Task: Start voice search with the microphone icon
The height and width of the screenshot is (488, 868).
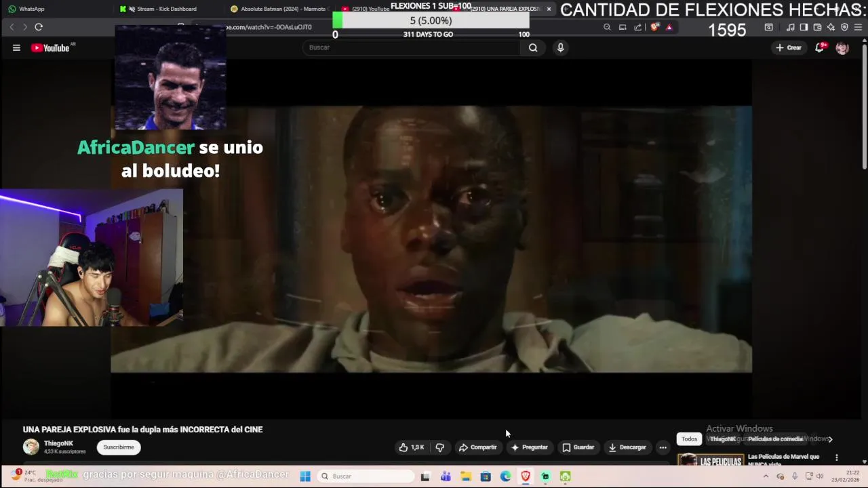Action: pos(560,47)
